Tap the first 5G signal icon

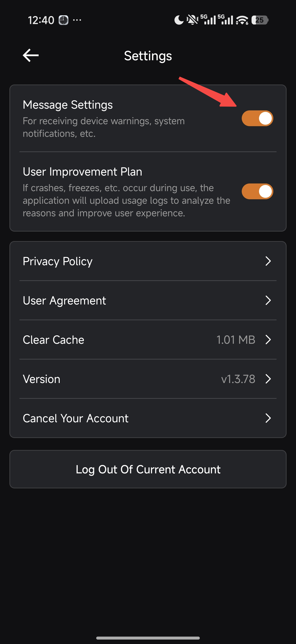[208, 20]
